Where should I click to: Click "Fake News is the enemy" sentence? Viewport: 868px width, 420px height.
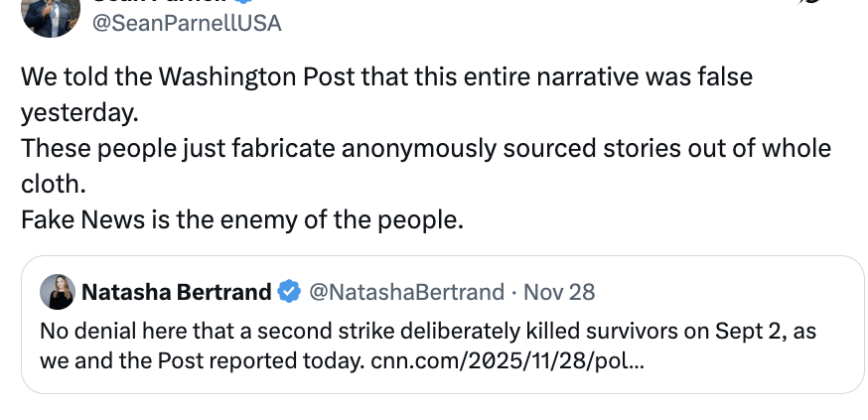(x=242, y=219)
